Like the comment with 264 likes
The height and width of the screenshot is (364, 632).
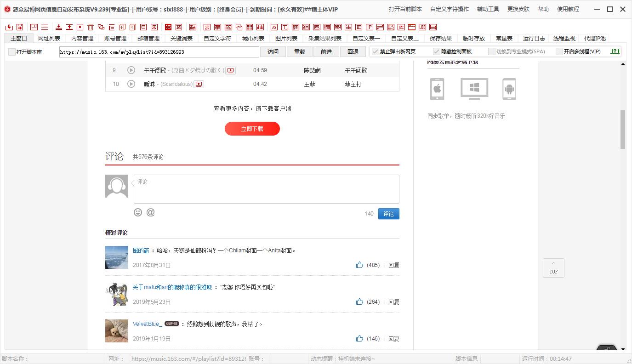pyautogui.click(x=359, y=301)
